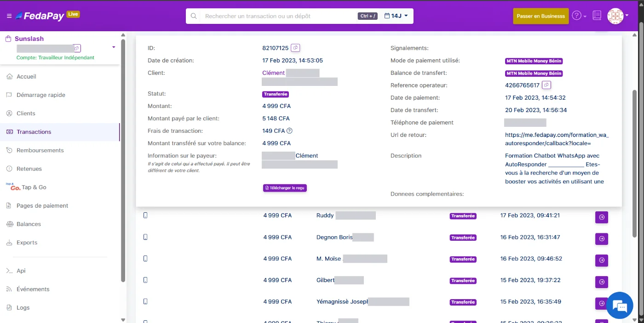Click the 5 148 CFA paid amount
Viewport: 644px width, 323px height.
(x=276, y=119)
